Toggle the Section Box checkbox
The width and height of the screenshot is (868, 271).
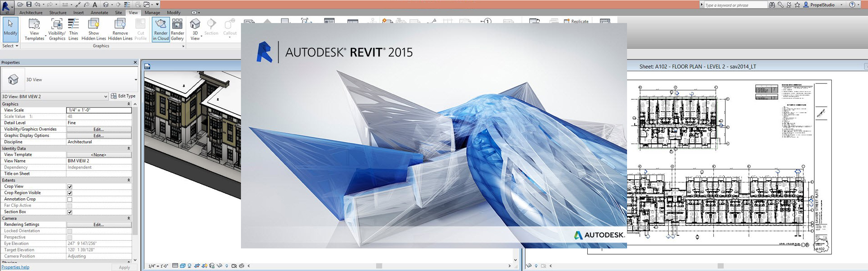click(70, 212)
